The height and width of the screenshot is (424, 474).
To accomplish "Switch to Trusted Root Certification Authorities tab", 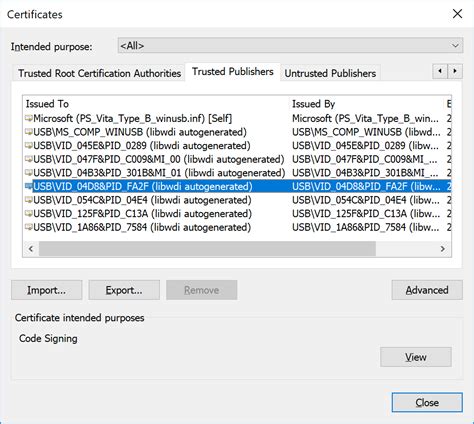I will (99, 73).
